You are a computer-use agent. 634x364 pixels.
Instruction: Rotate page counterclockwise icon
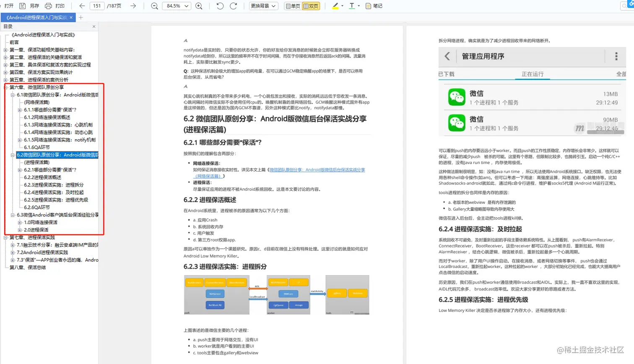point(220,6)
